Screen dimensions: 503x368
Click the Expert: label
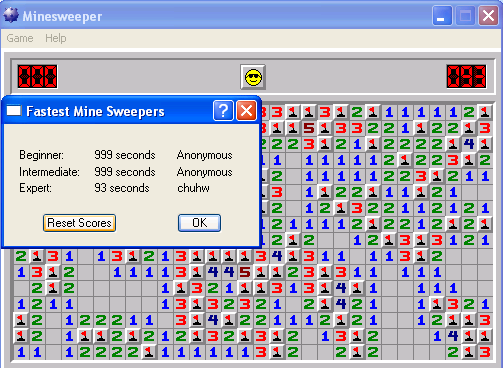click(x=35, y=188)
